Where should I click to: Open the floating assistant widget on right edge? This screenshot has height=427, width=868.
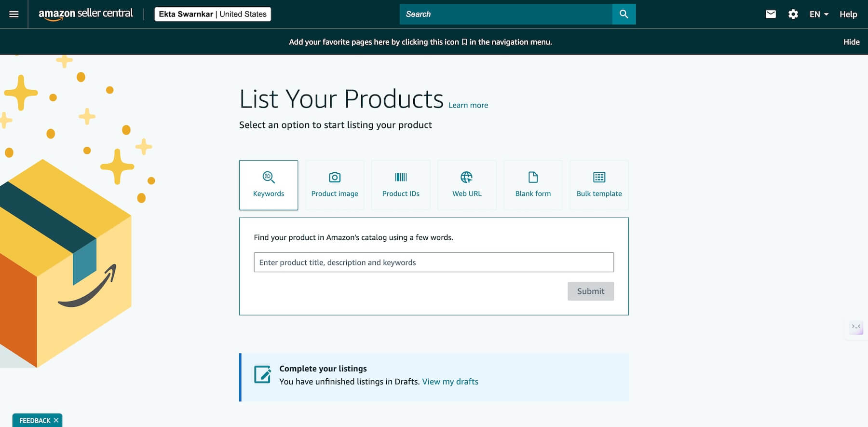(x=856, y=327)
